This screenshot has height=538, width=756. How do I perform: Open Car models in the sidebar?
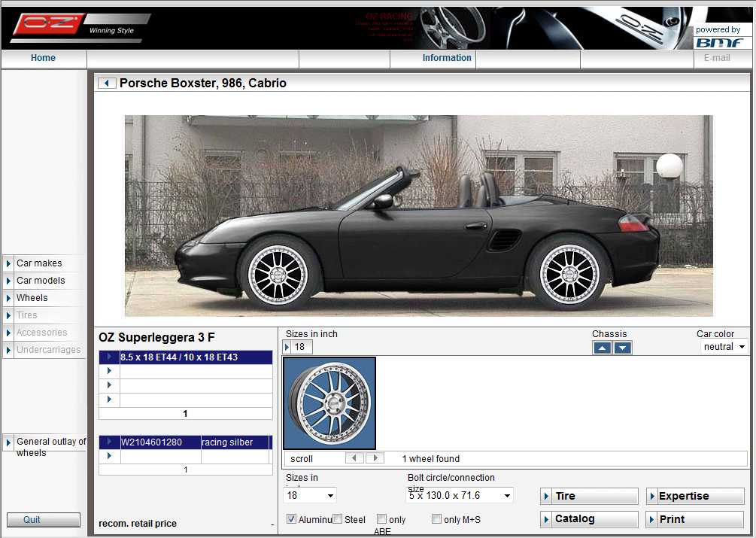coord(41,281)
